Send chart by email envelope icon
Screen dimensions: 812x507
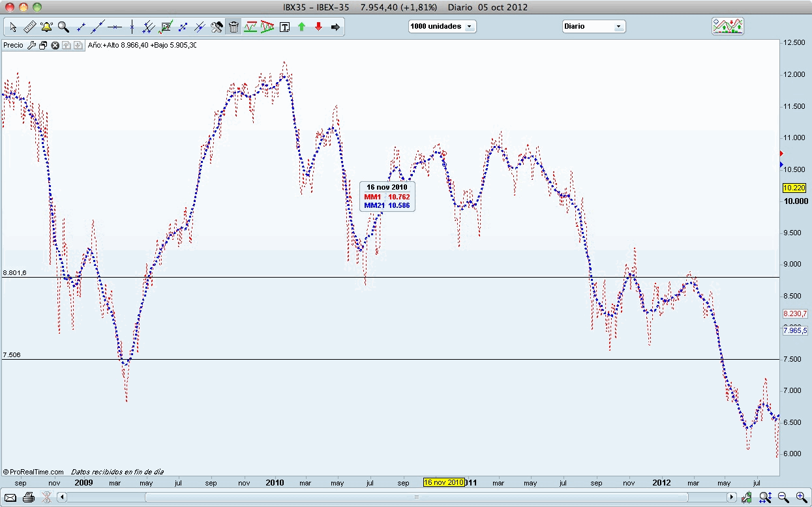tap(10, 497)
